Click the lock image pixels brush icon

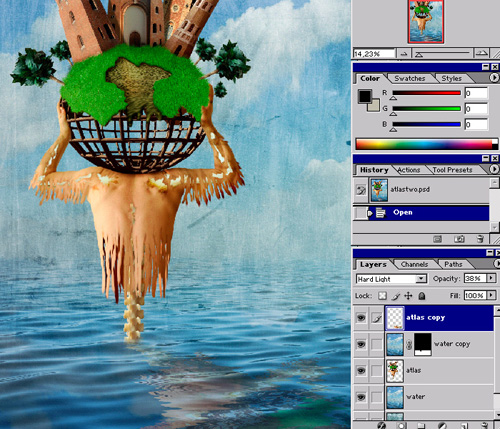pos(396,296)
